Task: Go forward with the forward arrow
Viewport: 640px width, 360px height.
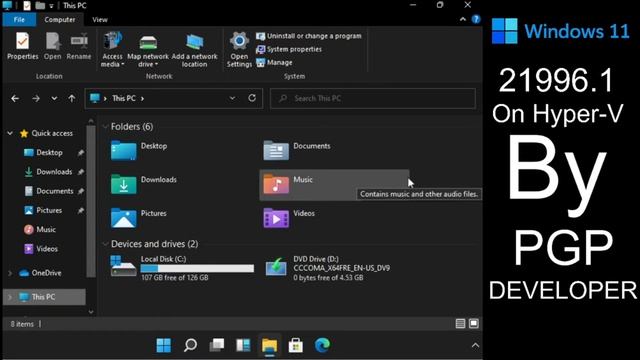Action: pyautogui.click(x=36, y=98)
